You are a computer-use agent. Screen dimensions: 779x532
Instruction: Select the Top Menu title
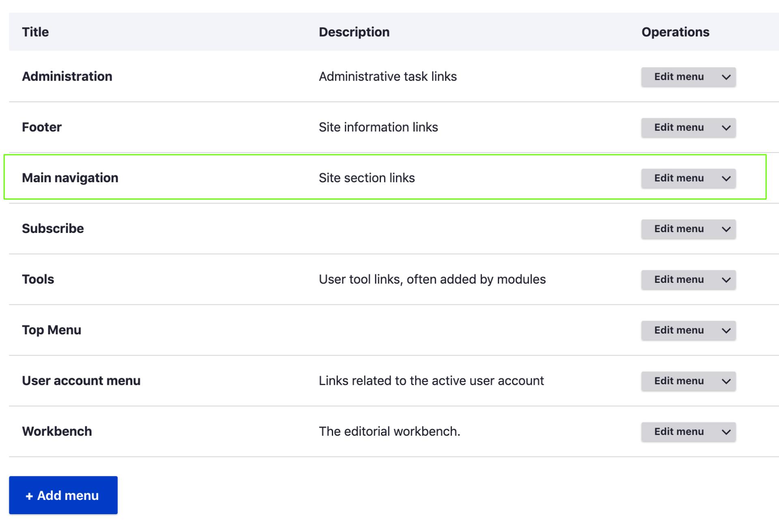pyautogui.click(x=52, y=330)
